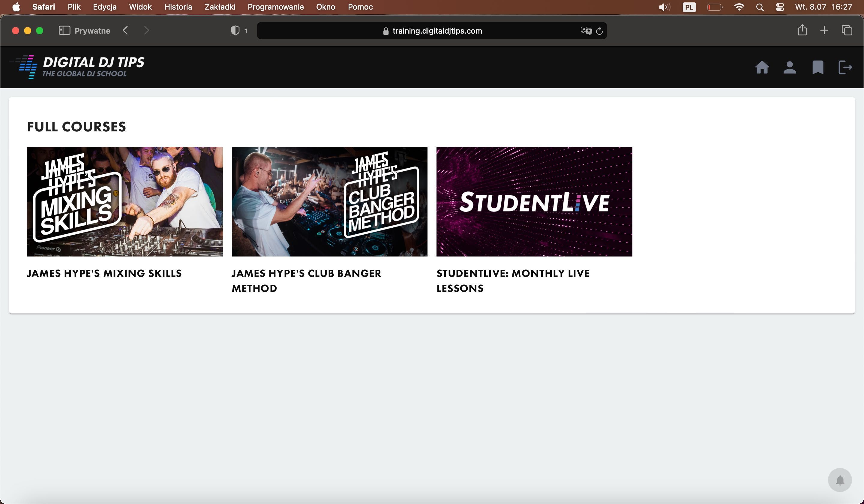Go to the home page icon
This screenshot has height=504, width=864.
point(762,67)
